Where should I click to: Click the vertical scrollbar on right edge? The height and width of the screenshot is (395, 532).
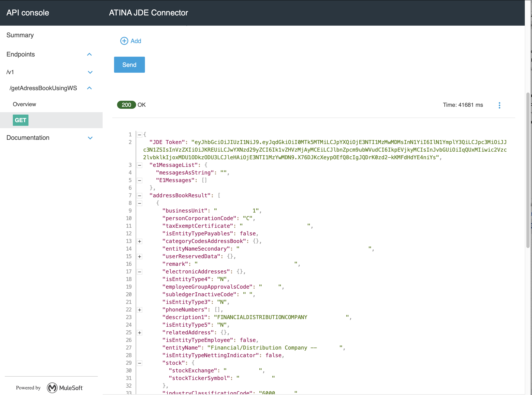coord(528,170)
